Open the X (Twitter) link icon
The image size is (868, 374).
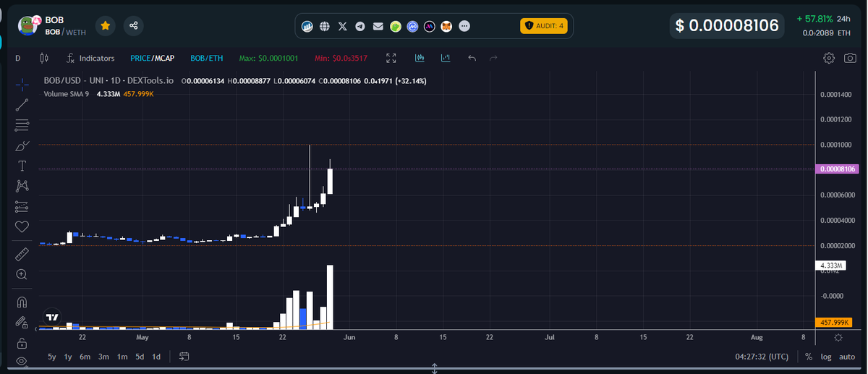pyautogui.click(x=342, y=27)
